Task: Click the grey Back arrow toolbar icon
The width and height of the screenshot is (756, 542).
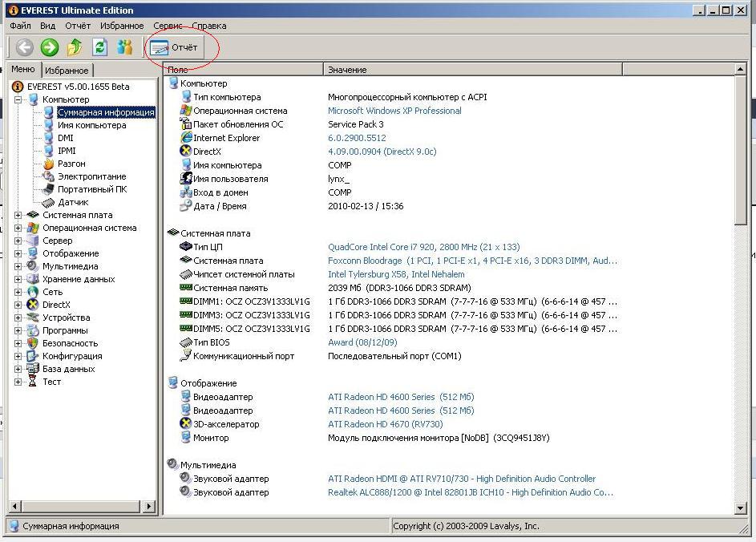Action: [x=25, y=47]
